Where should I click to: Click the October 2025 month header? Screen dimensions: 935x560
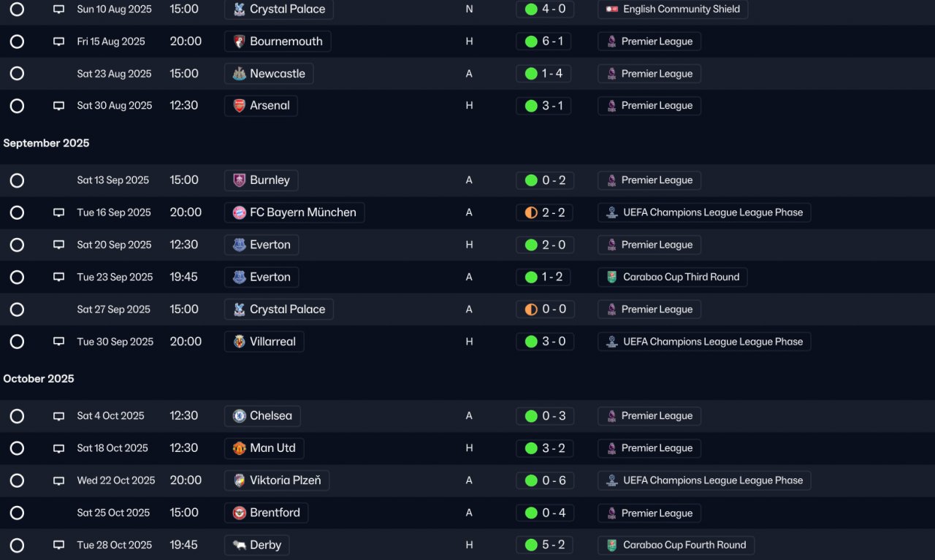[x=39, y=379]
